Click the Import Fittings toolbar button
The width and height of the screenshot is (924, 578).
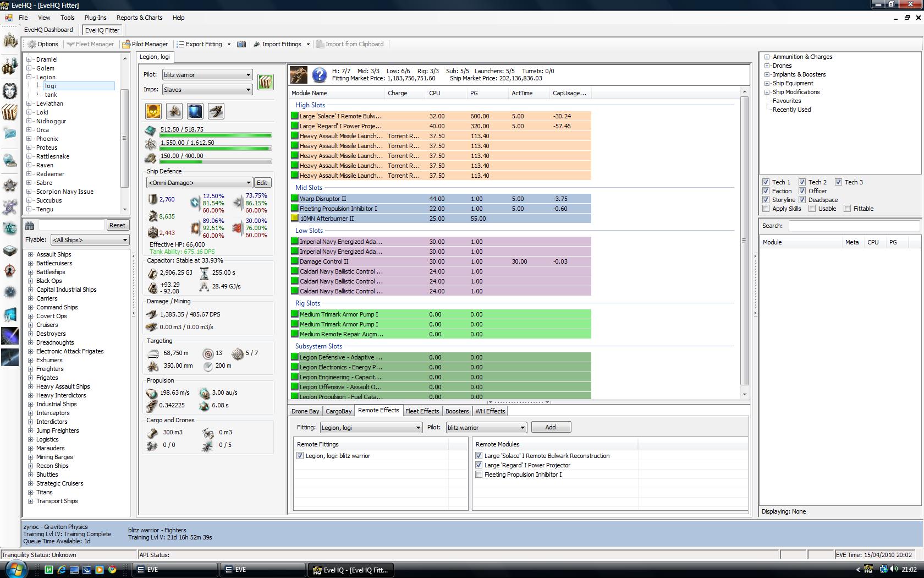[277, 44]
